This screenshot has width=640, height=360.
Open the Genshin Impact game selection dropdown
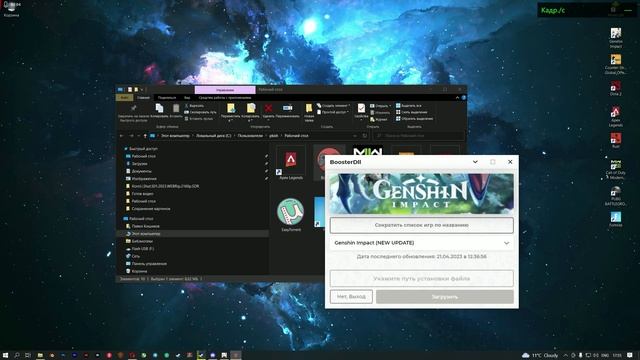(x=422, y=243)
